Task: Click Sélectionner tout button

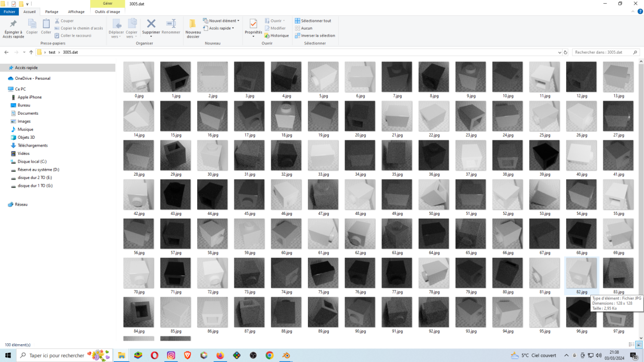Action: tap(313, 21)
